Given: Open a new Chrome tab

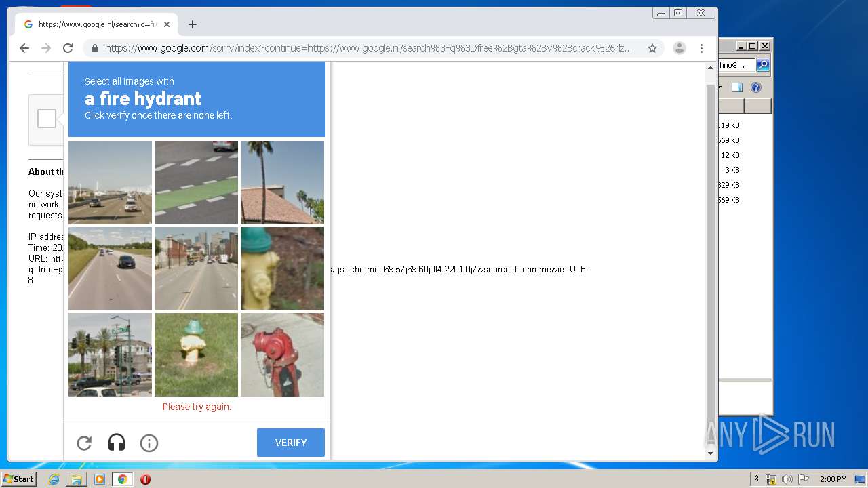Looking at the screenshot, I should coord(193,24).
